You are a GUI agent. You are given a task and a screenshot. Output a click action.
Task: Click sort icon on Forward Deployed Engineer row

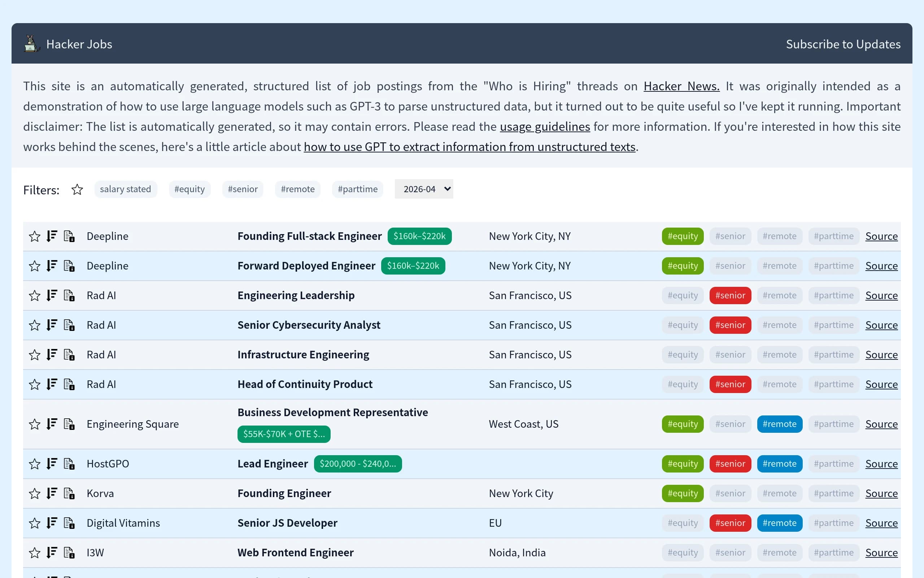[52, 266]
